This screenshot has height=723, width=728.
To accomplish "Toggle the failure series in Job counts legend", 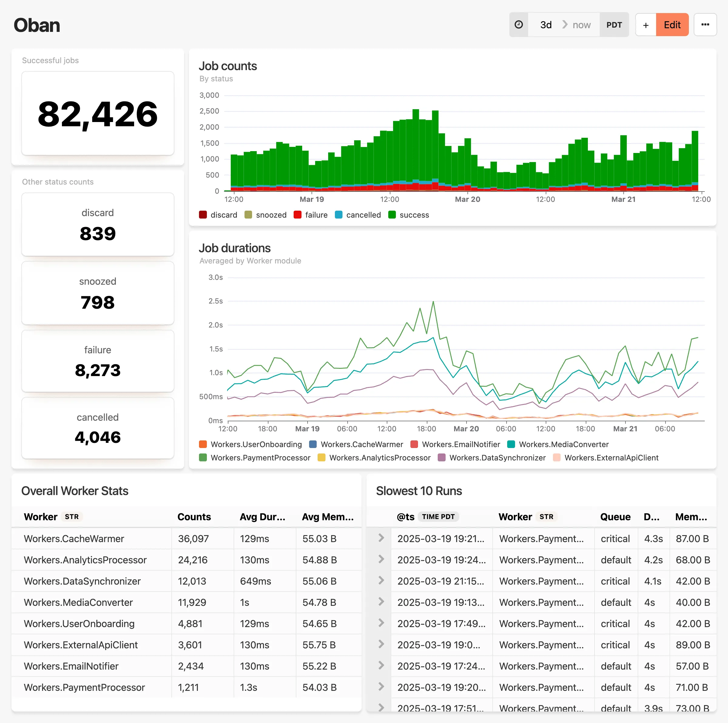I will [316, 215].
